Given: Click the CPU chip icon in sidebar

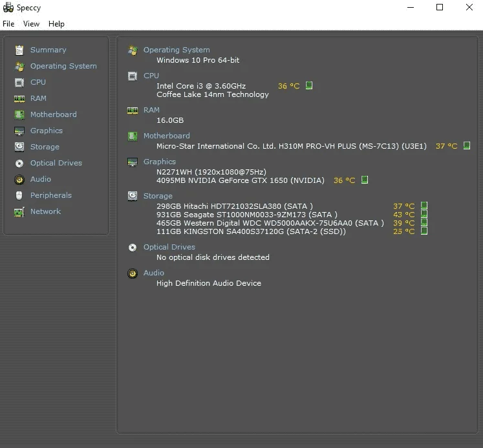Looking at the screenshot, I should coord(19,82).
